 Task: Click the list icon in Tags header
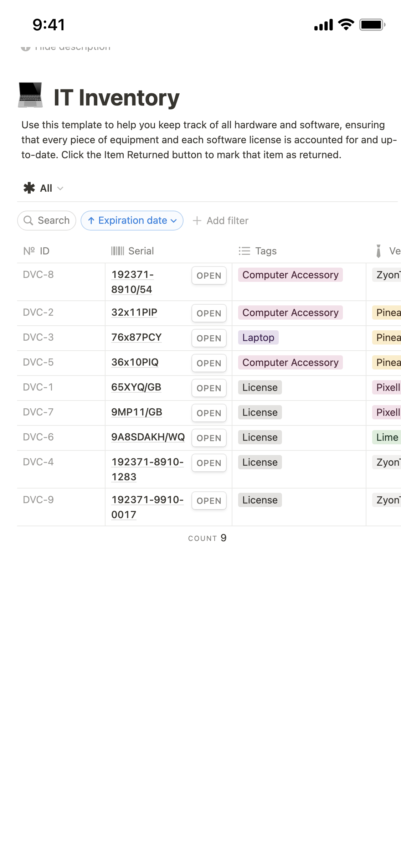[244, 251]
